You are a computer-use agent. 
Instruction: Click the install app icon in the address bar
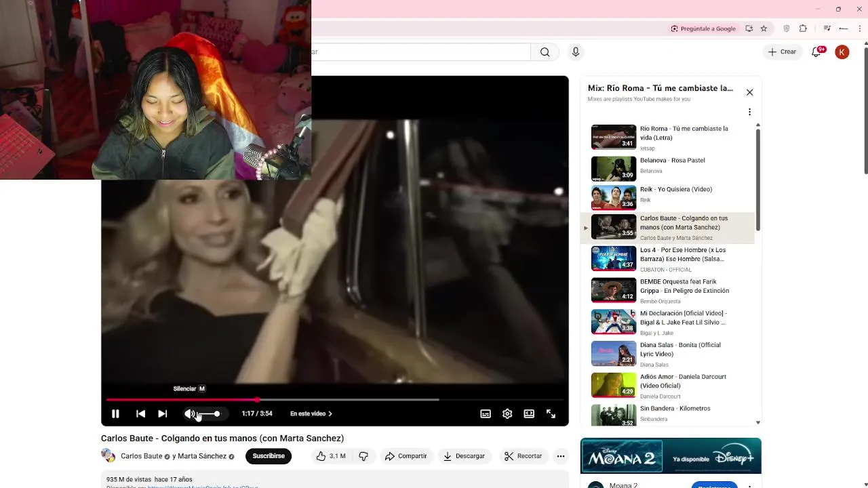pos(749,28)
